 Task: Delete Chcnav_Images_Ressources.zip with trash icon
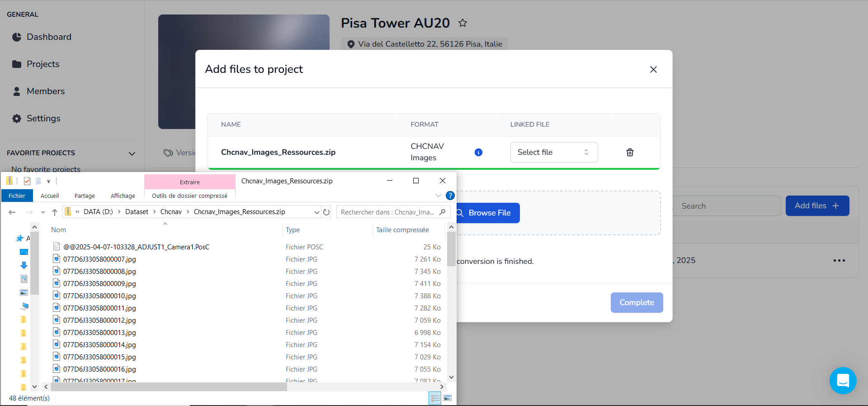coord(630,153)
